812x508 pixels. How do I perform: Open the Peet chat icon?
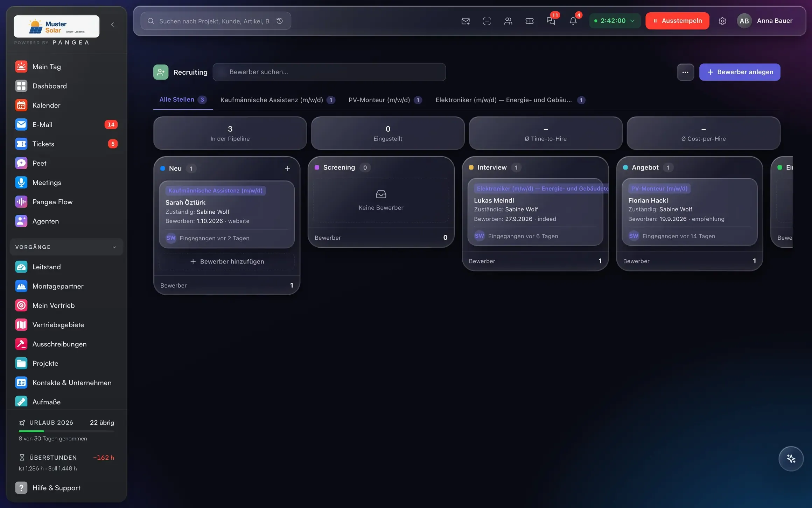point(21,163)
